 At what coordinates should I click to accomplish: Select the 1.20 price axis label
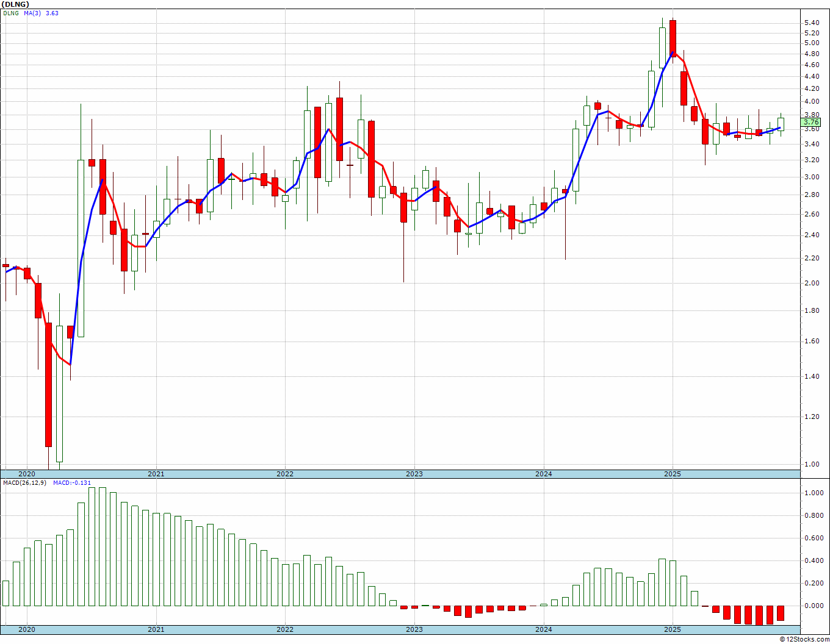[x=812, y=417]
